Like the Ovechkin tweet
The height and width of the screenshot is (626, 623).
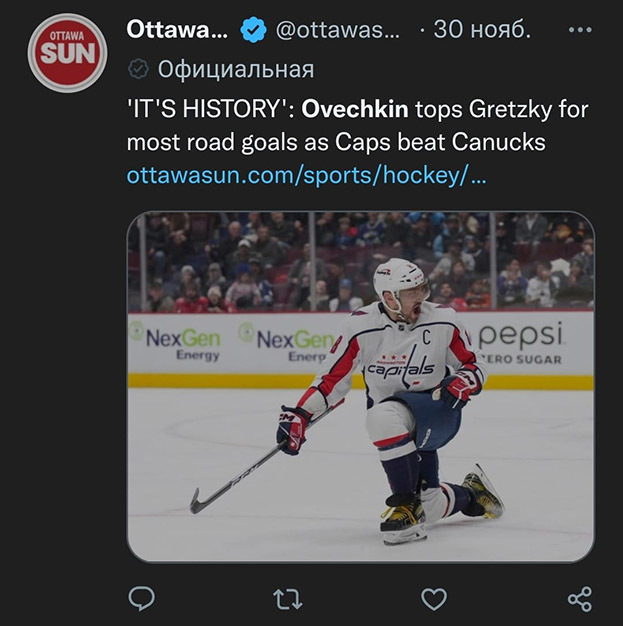(x=433, y=598)
